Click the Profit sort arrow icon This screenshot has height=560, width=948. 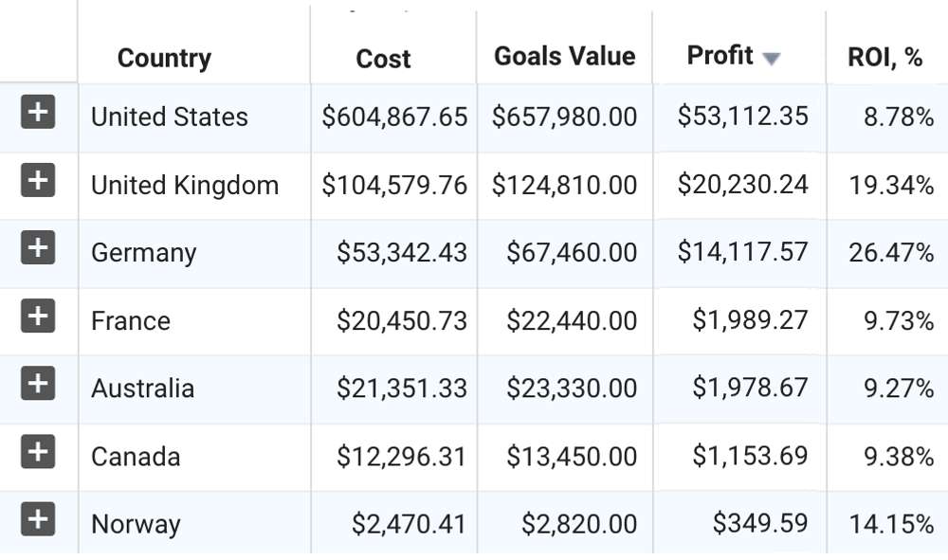(772, 59)
